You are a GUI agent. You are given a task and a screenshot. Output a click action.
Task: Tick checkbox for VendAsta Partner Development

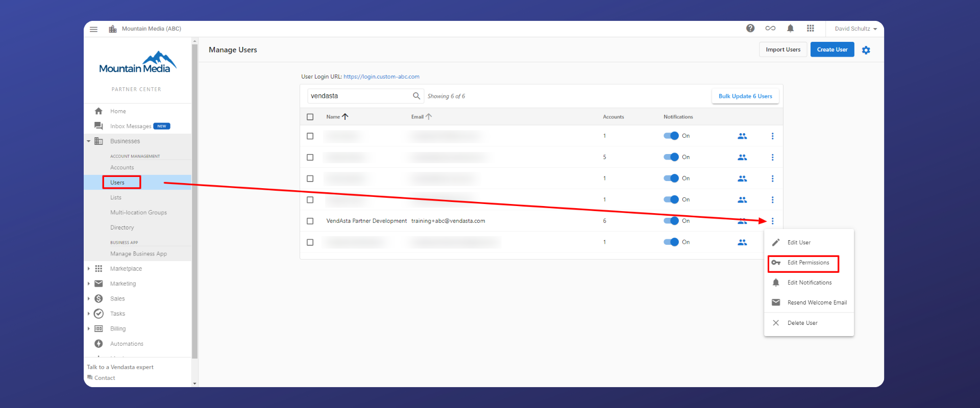(310, 221)
